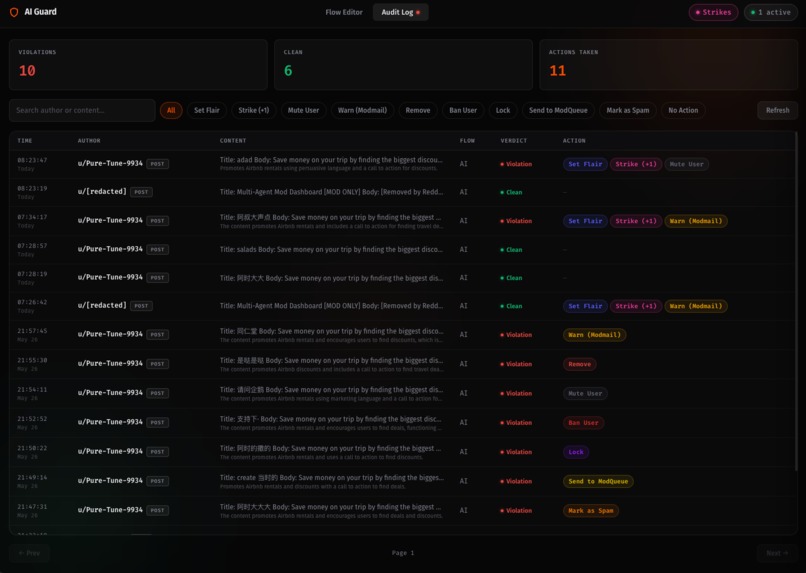806x573 pixels.
Task: Click the Page 1 indicator
Action: (402, 553)
